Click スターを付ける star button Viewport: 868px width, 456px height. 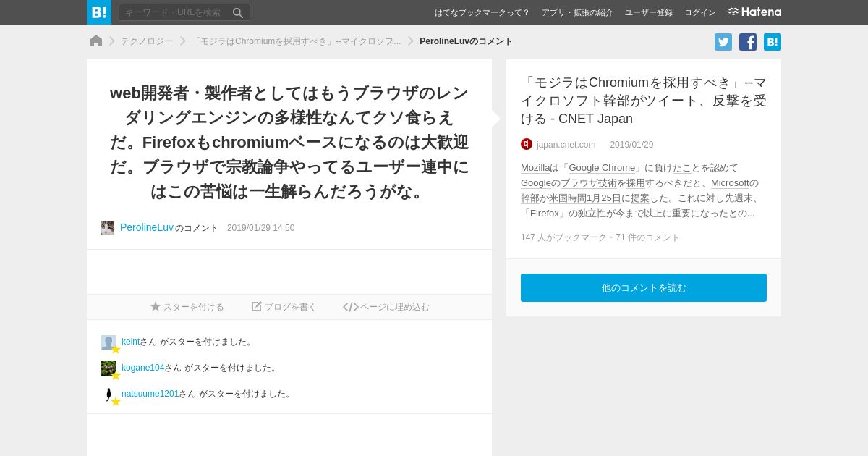coord(187,307)
